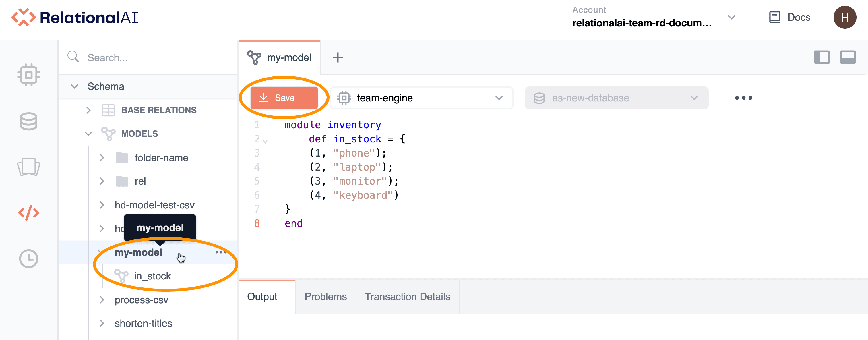This screenshot has width=868, height=340.
Task: Open the Engines (chip) sidebar icon
Action: click(x=29, y=74)
